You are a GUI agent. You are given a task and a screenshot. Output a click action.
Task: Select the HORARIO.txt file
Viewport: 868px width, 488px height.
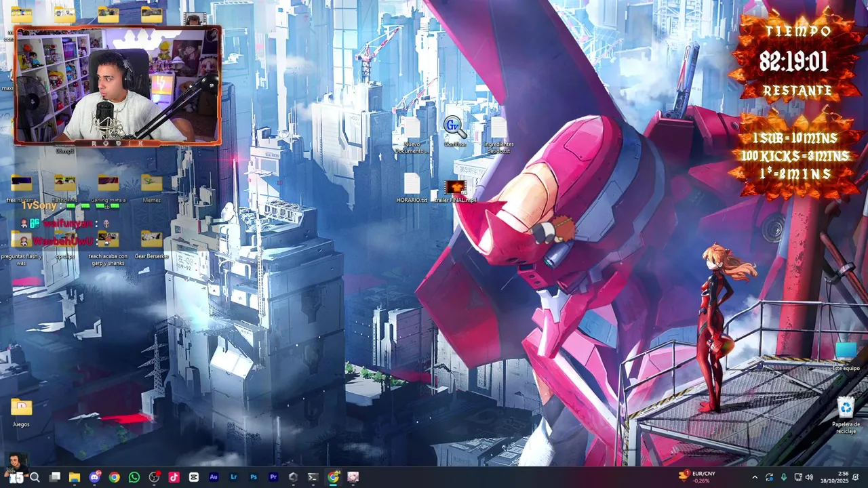click(412, 188)
